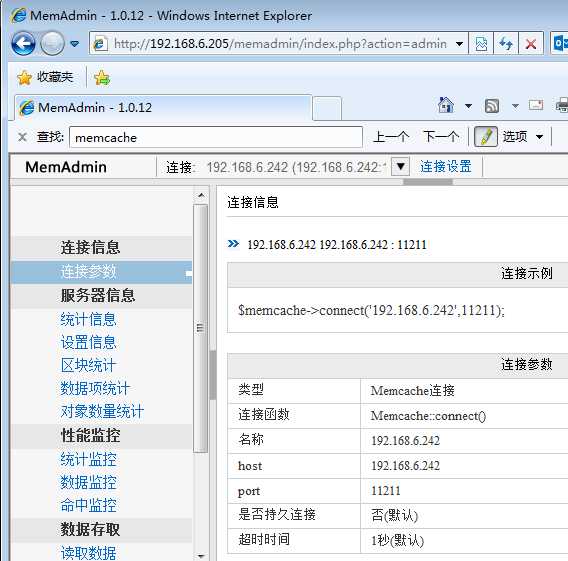Click the Internet Explorer title bar logo
This screenshot has height=561, width=568.
pyautogui.click(x=18, y=16)
